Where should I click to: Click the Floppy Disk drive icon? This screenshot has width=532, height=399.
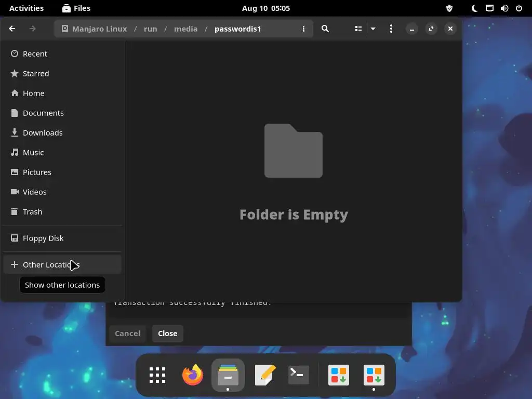point(14,238)
